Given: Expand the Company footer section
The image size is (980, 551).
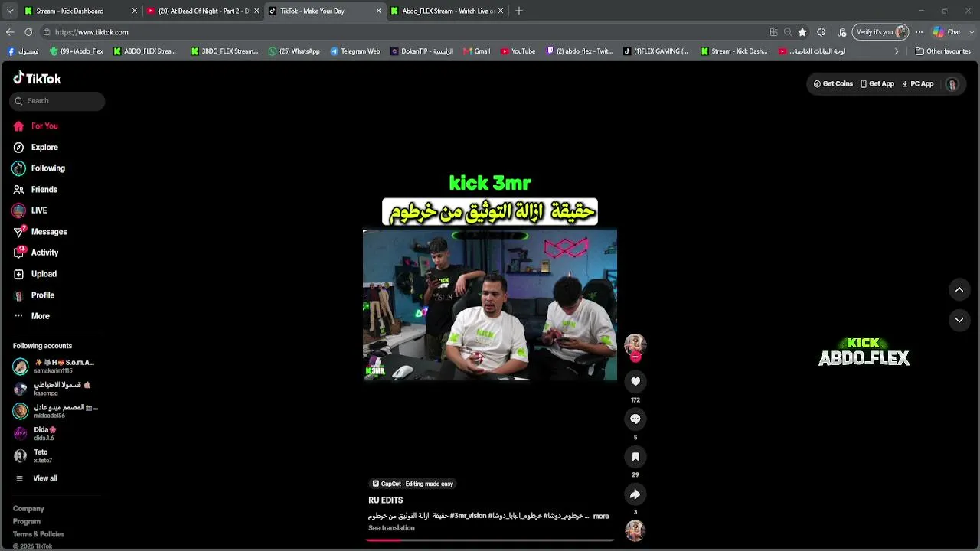Looking at the screenshot, I should coord(28,509).
